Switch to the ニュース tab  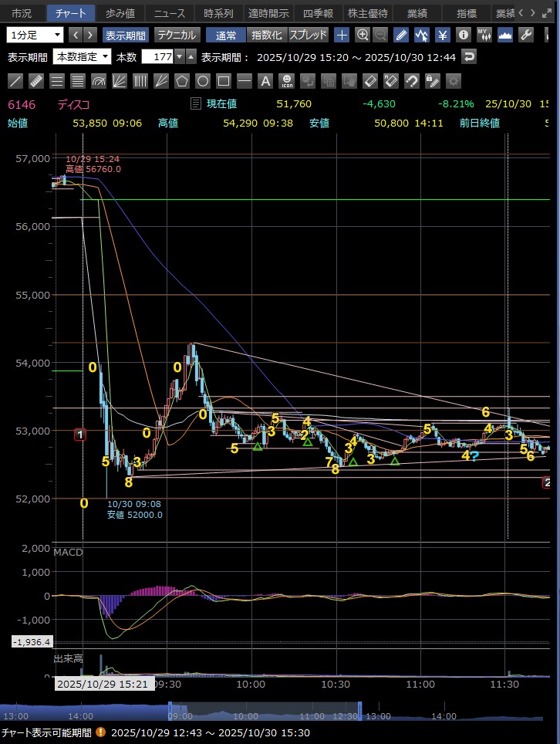(x=170, y=13)
